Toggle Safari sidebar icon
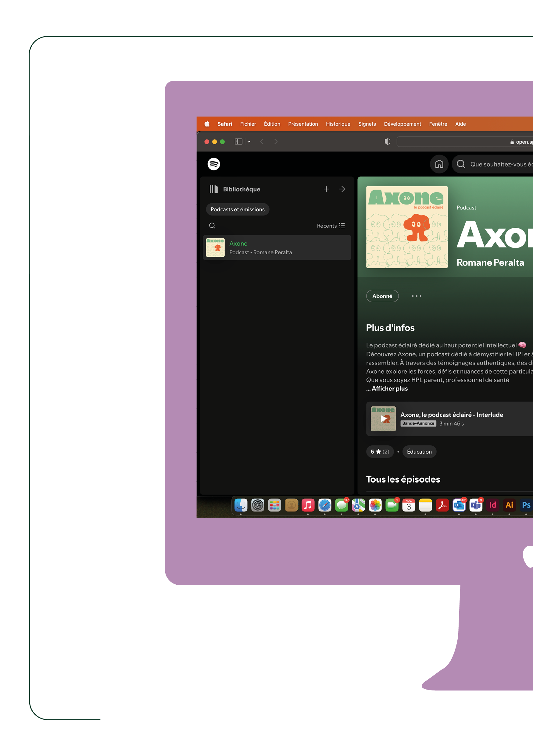The image size is (533, 756). point(238,141)
